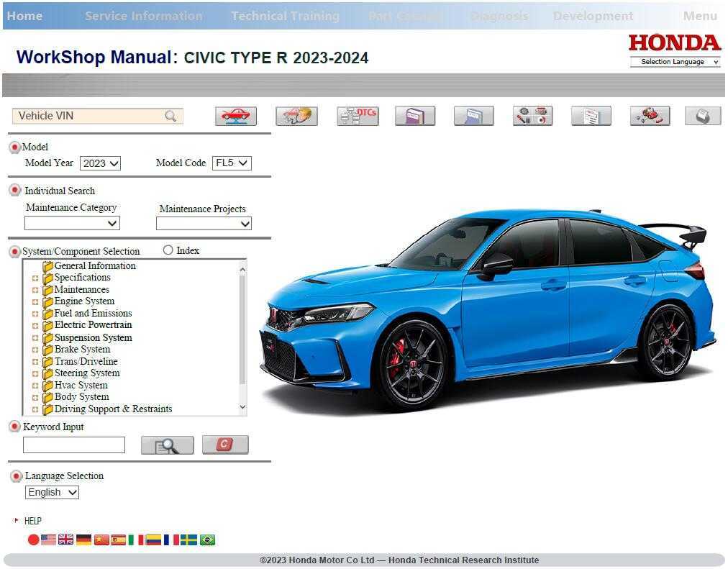Open the English language dropdown
Viewport: 728px width, 569px height.
pyautogui.click(x=52, y=493)
